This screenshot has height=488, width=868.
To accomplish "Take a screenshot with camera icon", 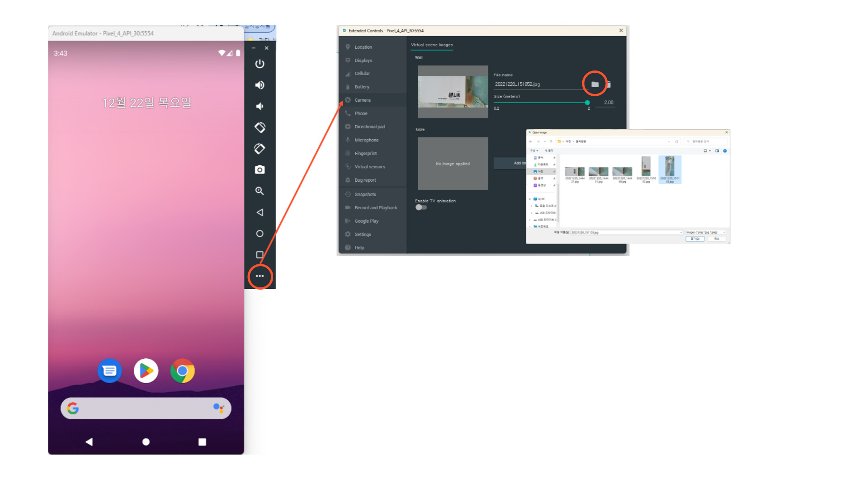I will 259,170.
